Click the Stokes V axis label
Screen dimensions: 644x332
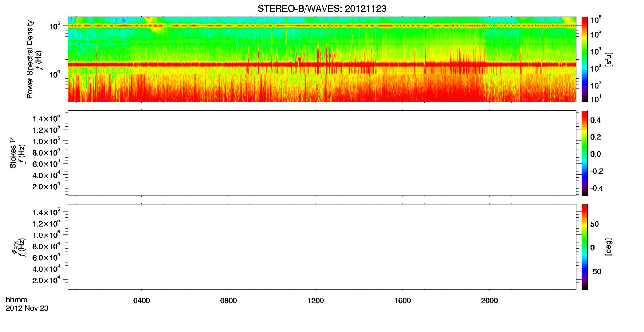[x=13, y=153]
